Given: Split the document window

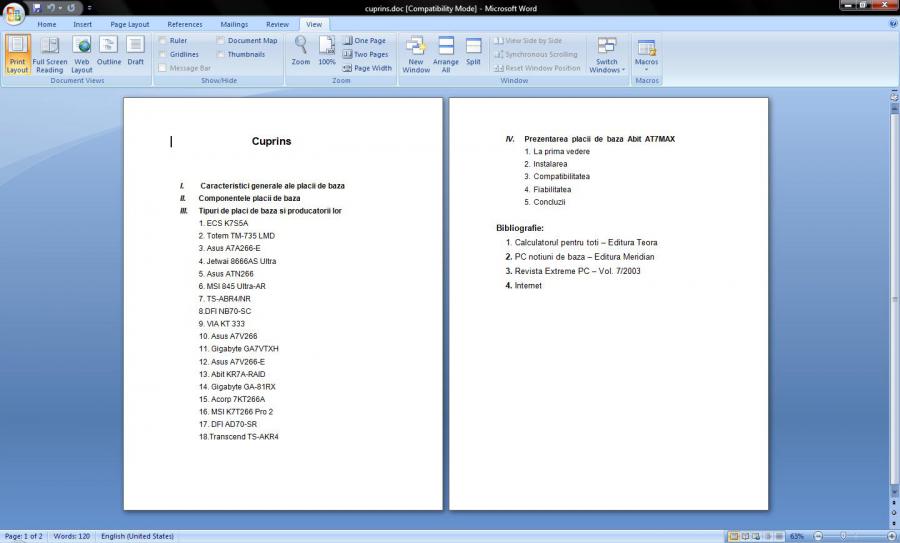Looking at the screenshot, I should pyautogui.click(x=473, y=50).
